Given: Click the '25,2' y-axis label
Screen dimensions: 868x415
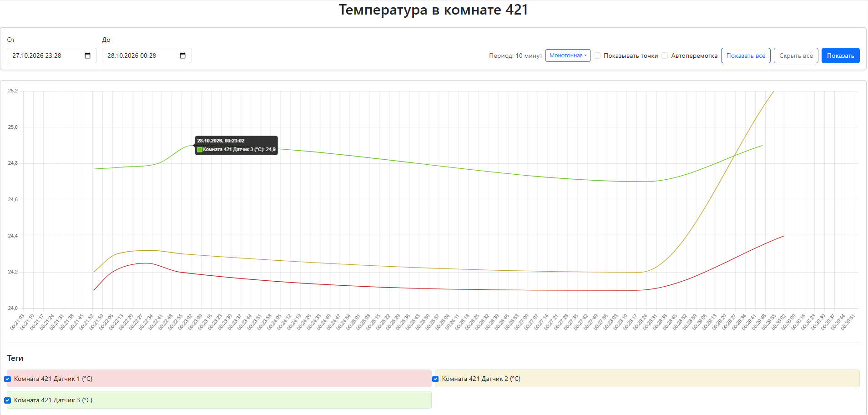Looking at the screenshot, I should [13, 91].
